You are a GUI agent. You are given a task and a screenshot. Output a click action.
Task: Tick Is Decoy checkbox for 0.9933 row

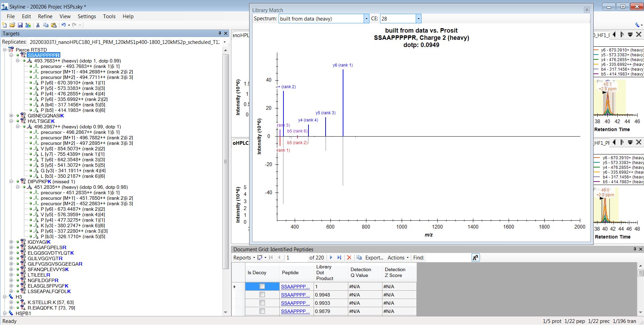tap(262, 303)
